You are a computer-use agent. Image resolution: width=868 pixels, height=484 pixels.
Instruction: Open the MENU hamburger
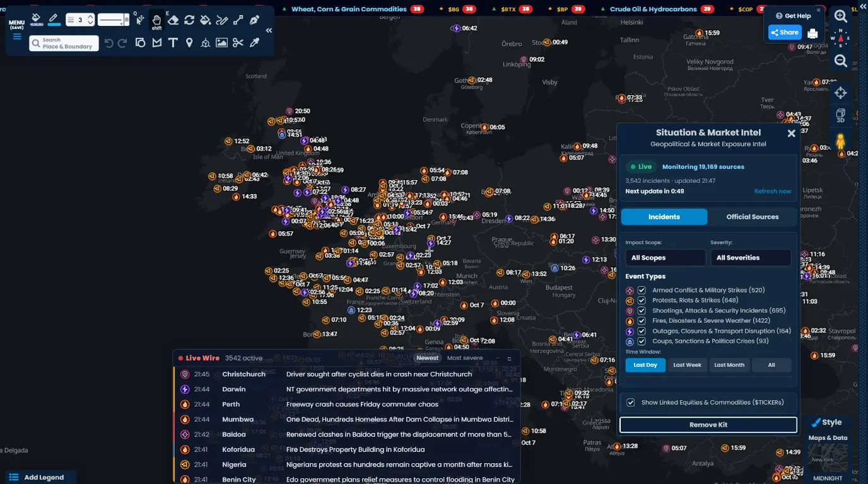[17, 37]
